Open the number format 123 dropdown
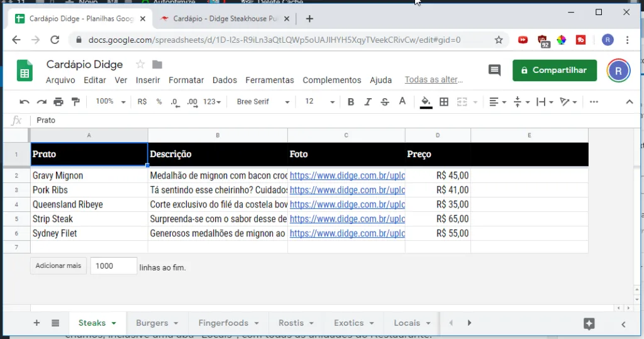 click(x=212, y=102)
